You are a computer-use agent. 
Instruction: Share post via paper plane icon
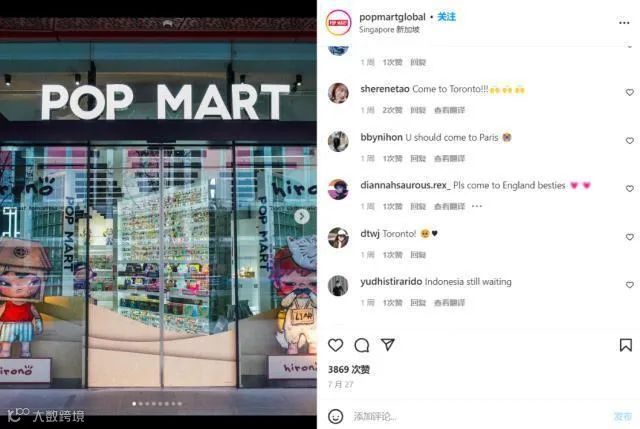click(x=387, y=345)
